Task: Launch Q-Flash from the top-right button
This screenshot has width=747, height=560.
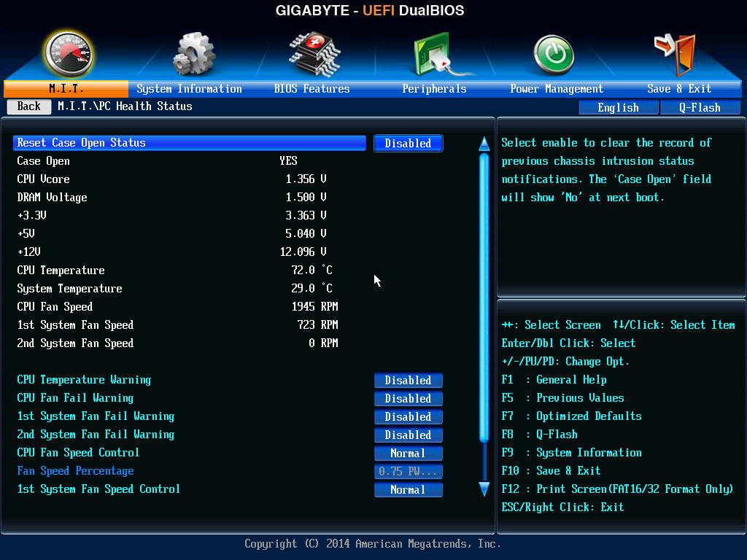Action: tap(700, 108)
